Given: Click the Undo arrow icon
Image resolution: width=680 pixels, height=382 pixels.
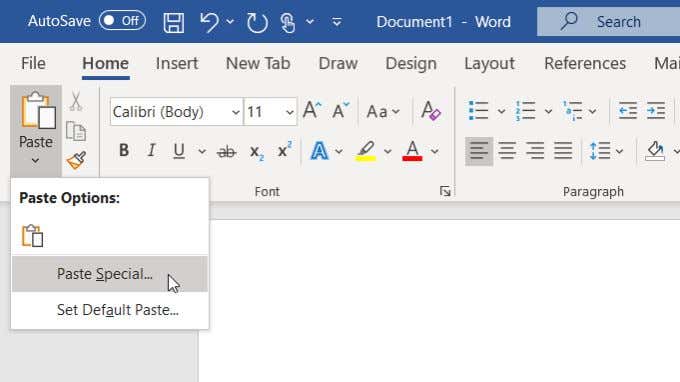Looking at the screenshot, I should (x=209, y=22).
